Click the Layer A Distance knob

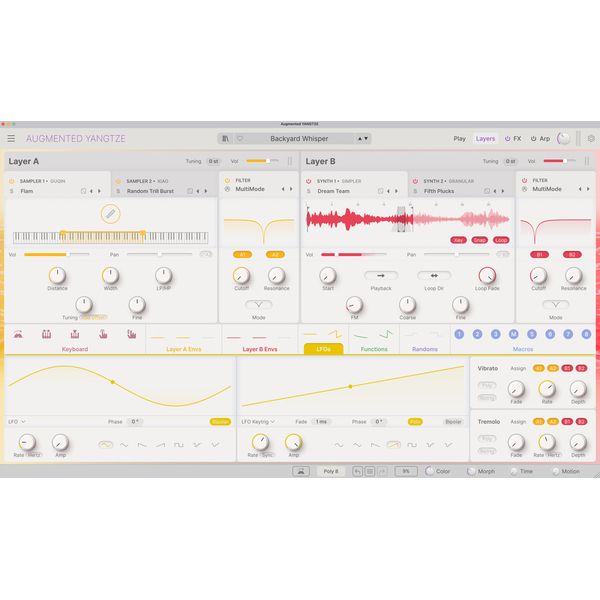click(57, 276)
